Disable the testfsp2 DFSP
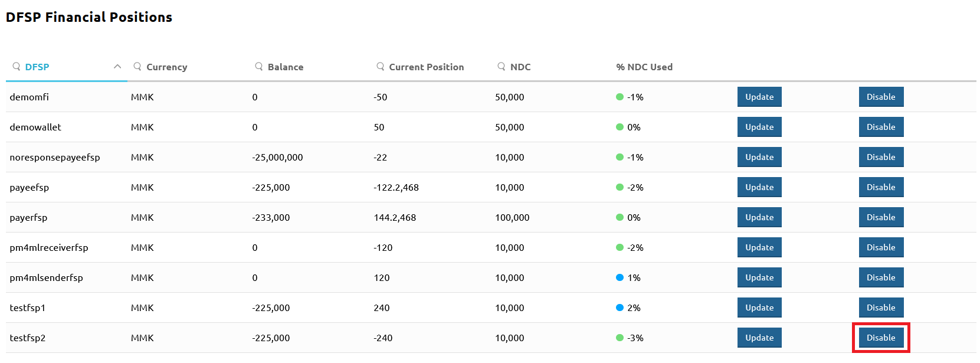Screen dimensions: 980x363 click(x=881, y=338)
